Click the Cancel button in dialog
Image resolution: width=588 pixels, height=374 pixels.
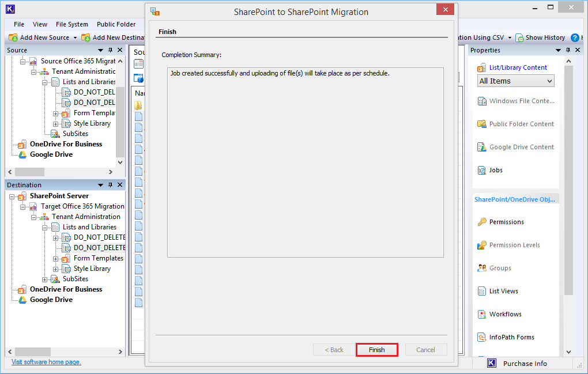[425, 350]
